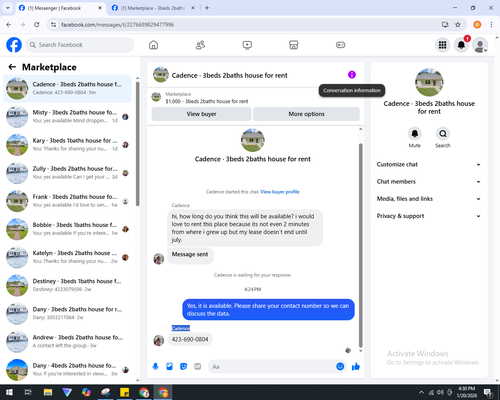Viewport: 500px width, 400px height.
Task: Click the conversation list scrollbar
Action: 137,143
